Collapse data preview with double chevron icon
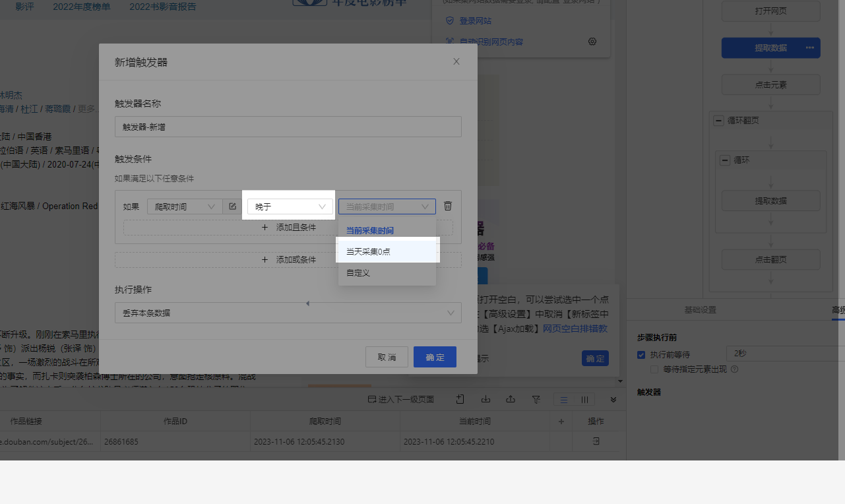The height and width of the screenshot is (504, 845). click(613, 399)
